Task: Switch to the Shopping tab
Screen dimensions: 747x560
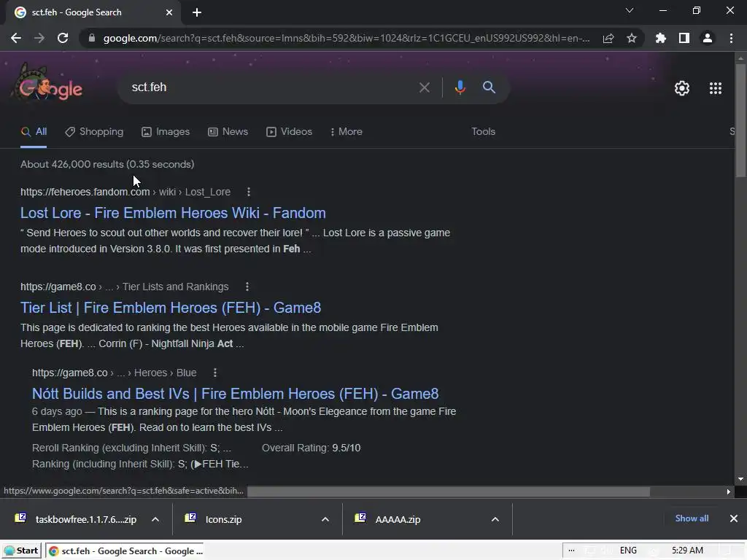Action: pyautogui.click(x=94, y=132)
